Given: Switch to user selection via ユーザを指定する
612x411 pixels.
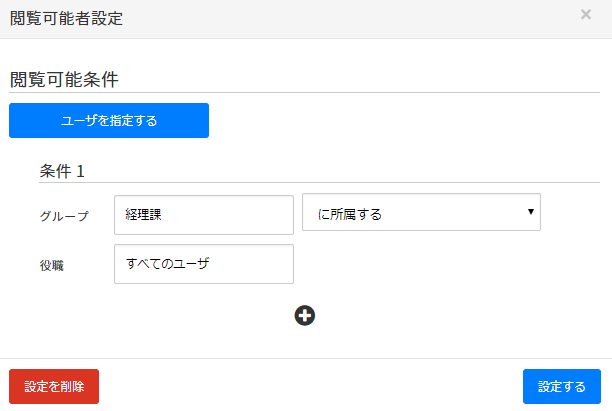Looking at the screenshot, I should tap(109, 121).
